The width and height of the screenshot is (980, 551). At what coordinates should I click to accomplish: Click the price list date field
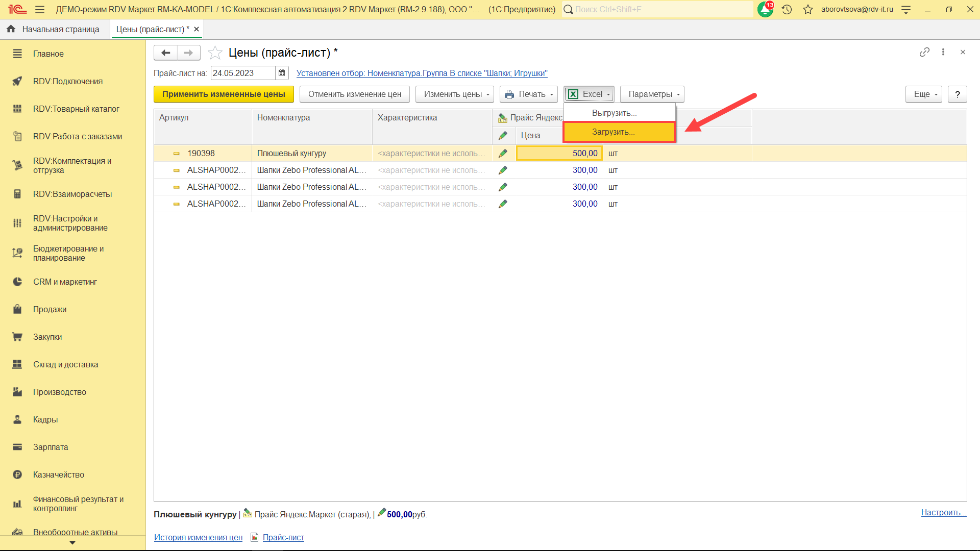point(242,73)
